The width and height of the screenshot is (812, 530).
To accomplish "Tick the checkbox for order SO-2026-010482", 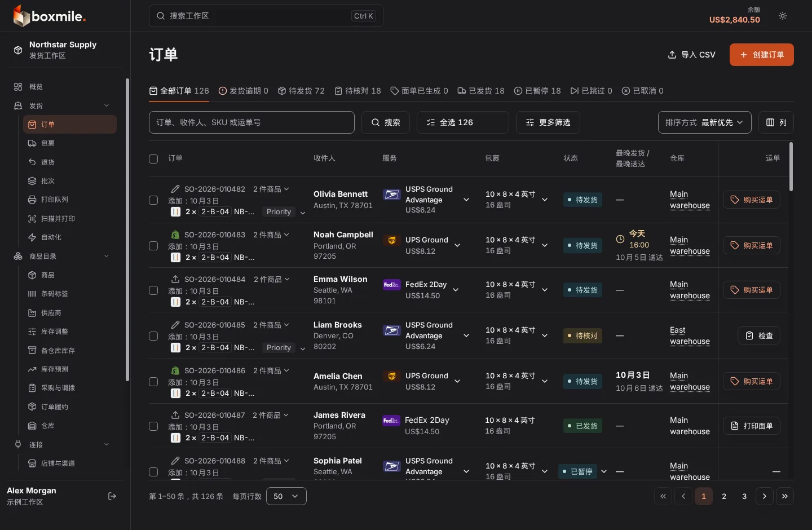I will pyautogui.click(x=153, y=200).
